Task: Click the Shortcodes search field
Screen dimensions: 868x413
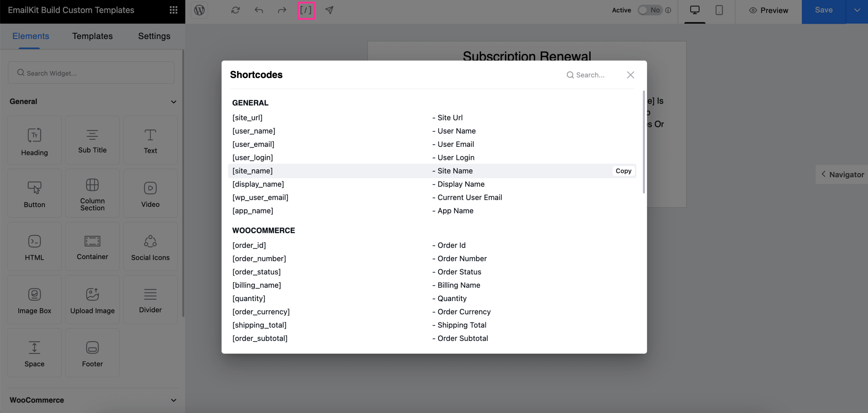Action: tap(590, 75)
